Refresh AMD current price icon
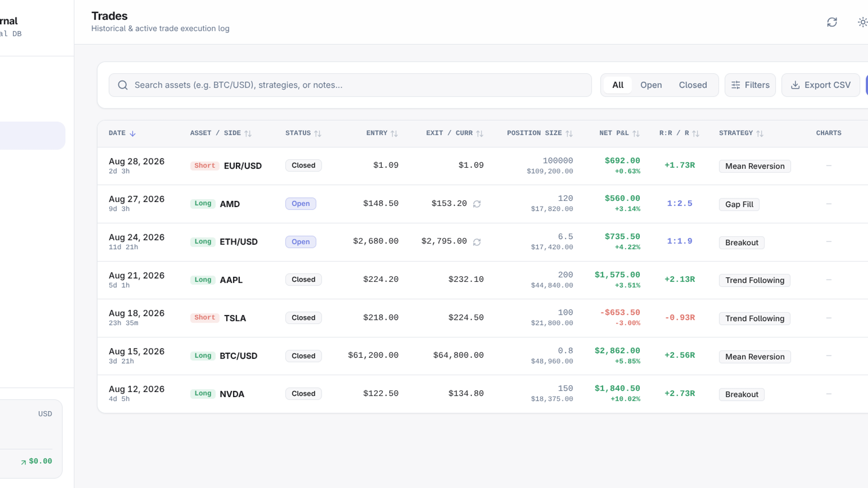Viewport: 868px width, 488px height. coord(477,204)
